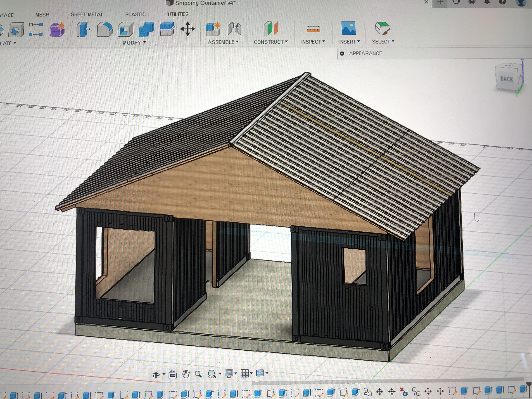This screenshot has height=399, width=532.
Task: Expand the APPEARANCE panel plus button
Action: [342, 53]
